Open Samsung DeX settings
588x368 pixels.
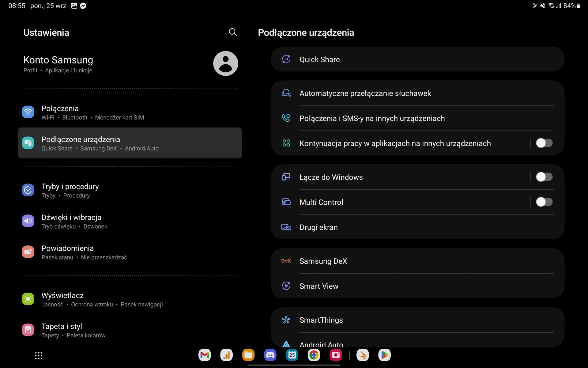click(418, 261)
